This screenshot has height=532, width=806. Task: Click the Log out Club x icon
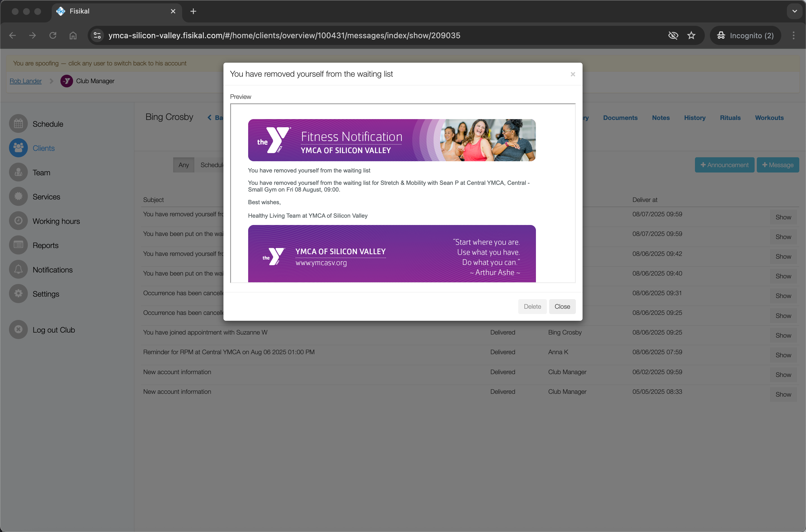coord(18,329)
